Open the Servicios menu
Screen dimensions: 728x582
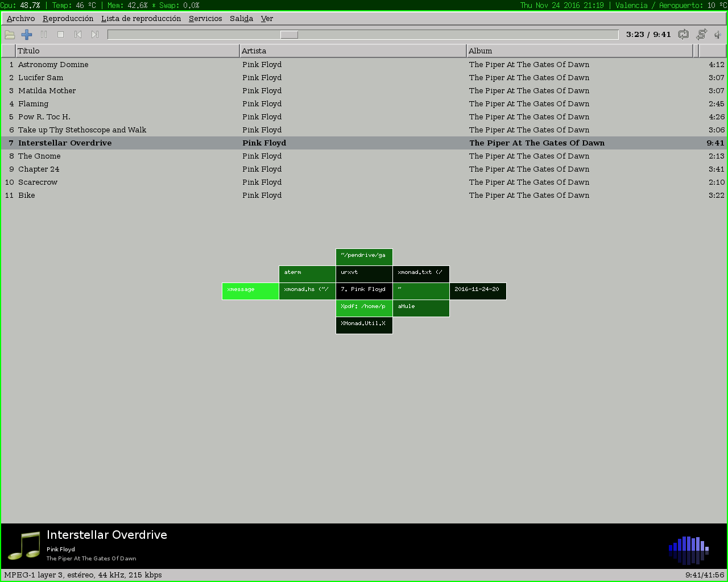[x=205, y=19]
